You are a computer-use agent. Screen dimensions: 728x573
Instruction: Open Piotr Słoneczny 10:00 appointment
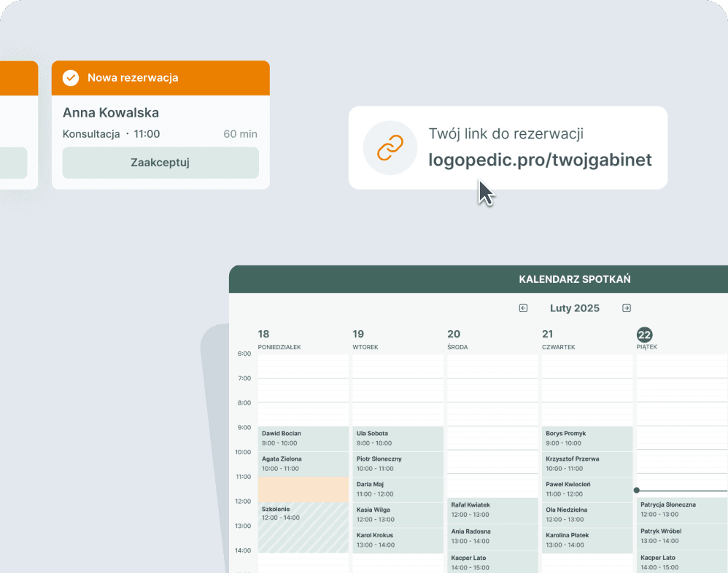398,464
